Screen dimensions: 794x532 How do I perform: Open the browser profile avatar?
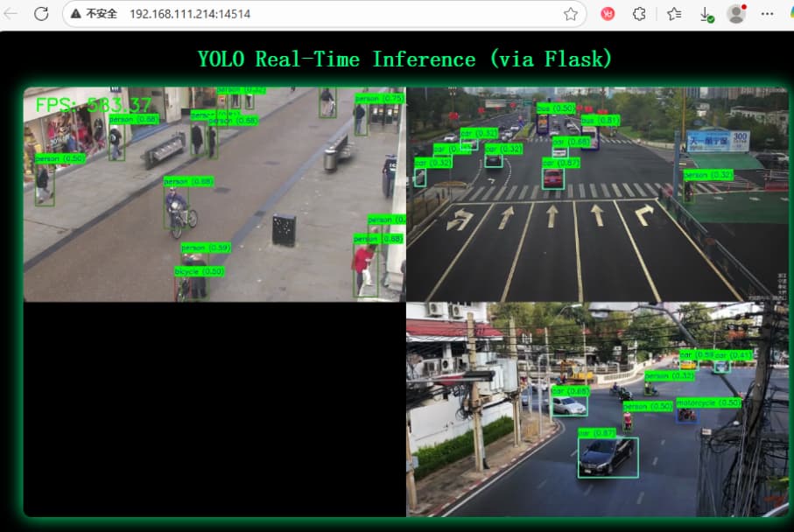coord(736,14)
